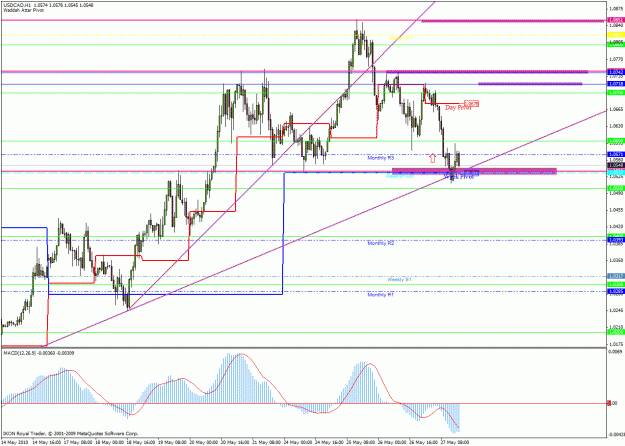Click the 1.0455 price scale label
The image size is (625, 446).
(x=615, y=209)
